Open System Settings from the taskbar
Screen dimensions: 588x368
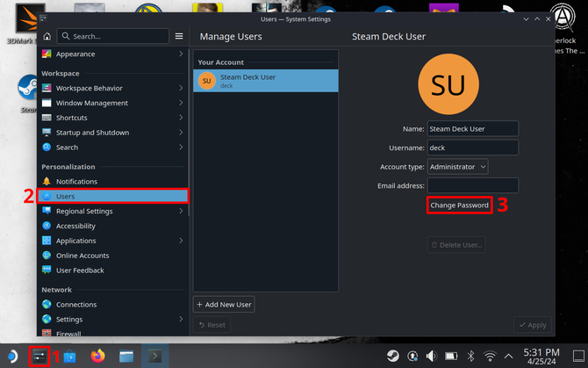[39, 356]
